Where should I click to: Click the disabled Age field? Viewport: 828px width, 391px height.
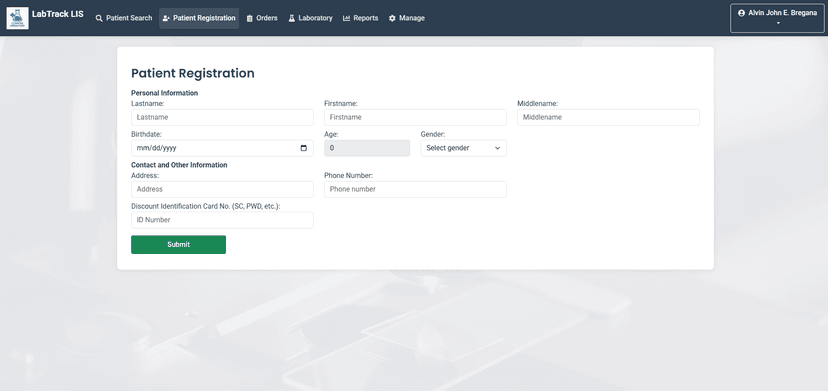pos(367,148)
